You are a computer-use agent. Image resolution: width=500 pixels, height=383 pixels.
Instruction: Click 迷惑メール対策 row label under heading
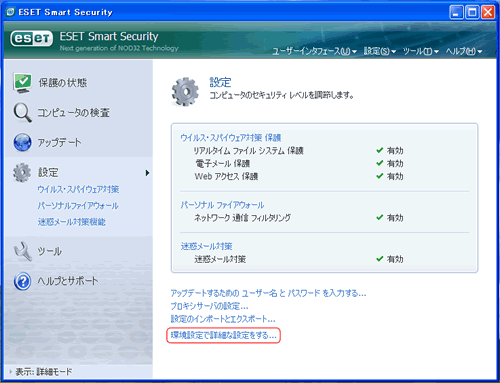(220, 259)
